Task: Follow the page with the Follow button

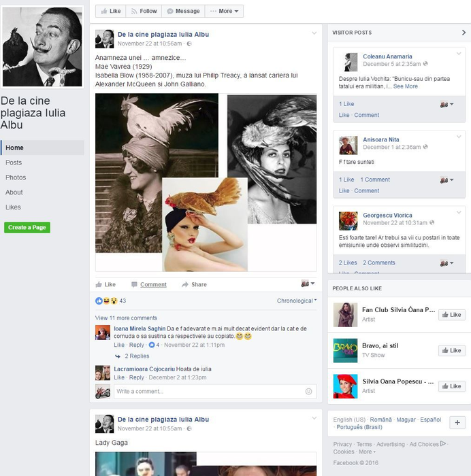Action: click(x=144, y=12)
